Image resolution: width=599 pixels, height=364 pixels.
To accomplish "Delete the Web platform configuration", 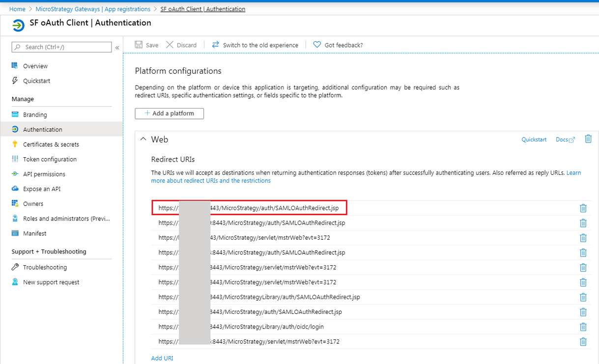I will (x=588, y=139).
